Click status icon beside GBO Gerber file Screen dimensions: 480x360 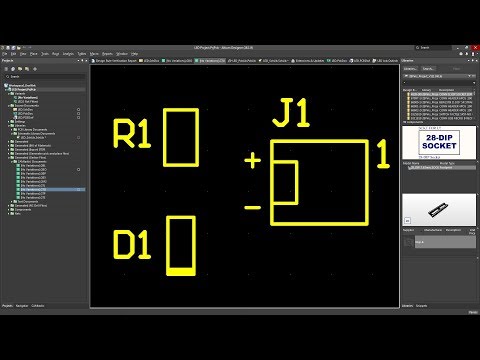click(x=78, y=169)
